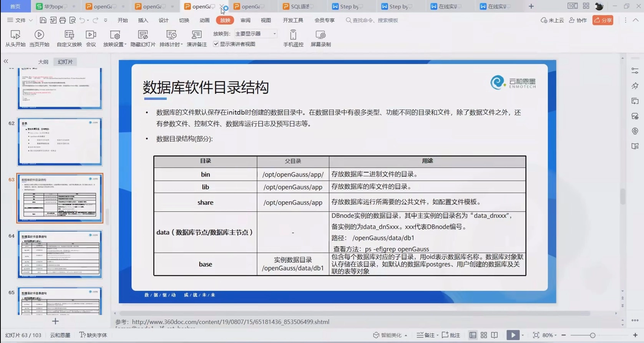Click the redo arrow icon
This screenshot has width=644, height=343.
95,20
